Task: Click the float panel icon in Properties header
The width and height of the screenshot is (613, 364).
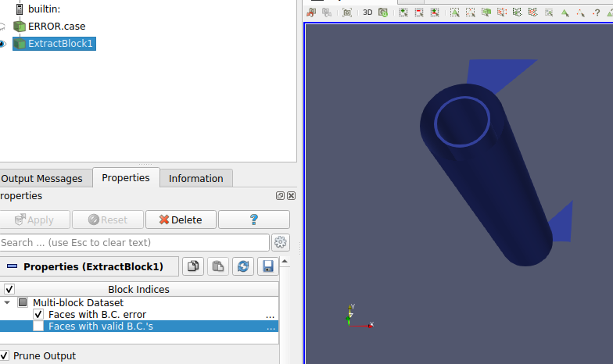Action: click(x=280, y=196)
